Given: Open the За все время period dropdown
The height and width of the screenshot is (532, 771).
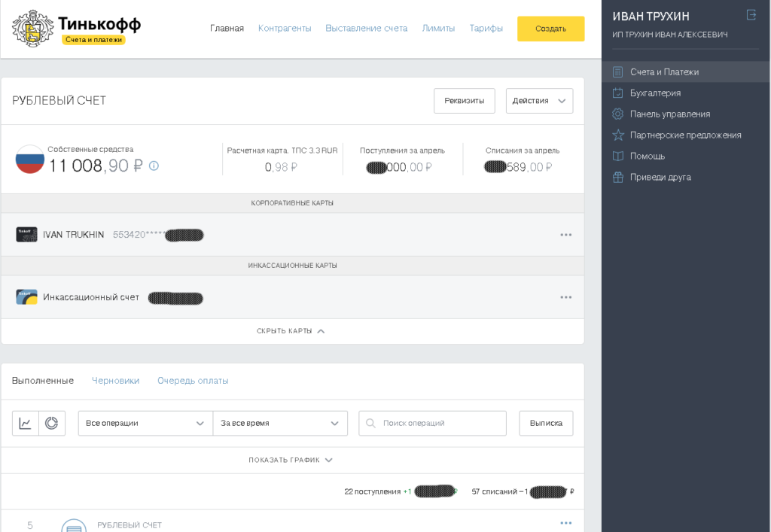Looking at the screenshot, I should (x=280, y=423).
